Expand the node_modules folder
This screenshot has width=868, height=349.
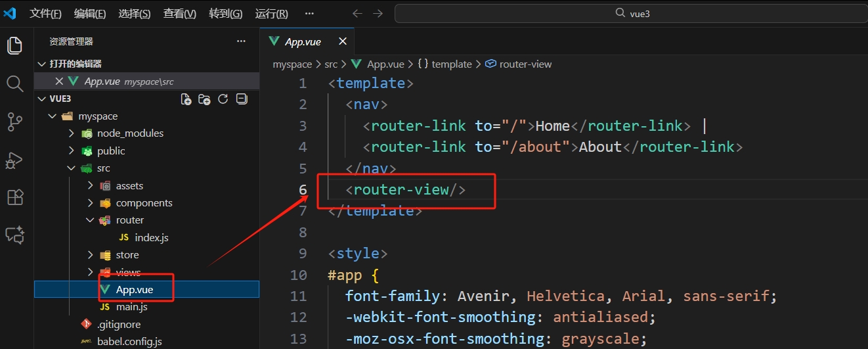pyautogui.click(x=72, y=133)
